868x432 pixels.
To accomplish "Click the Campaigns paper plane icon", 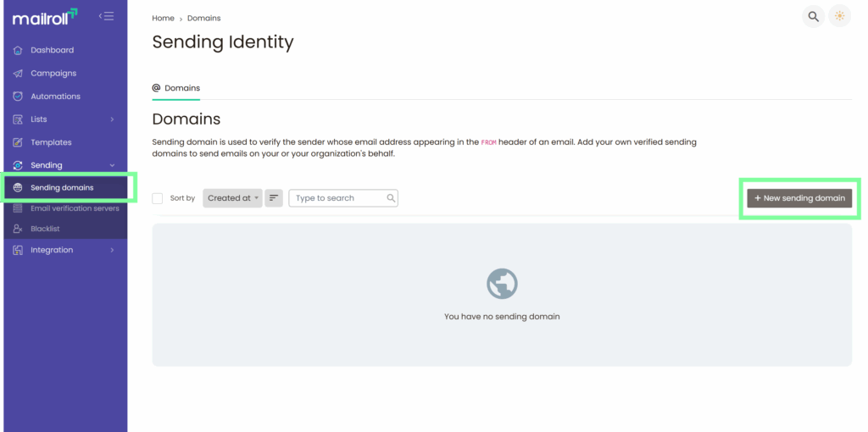I will point(19,74).
